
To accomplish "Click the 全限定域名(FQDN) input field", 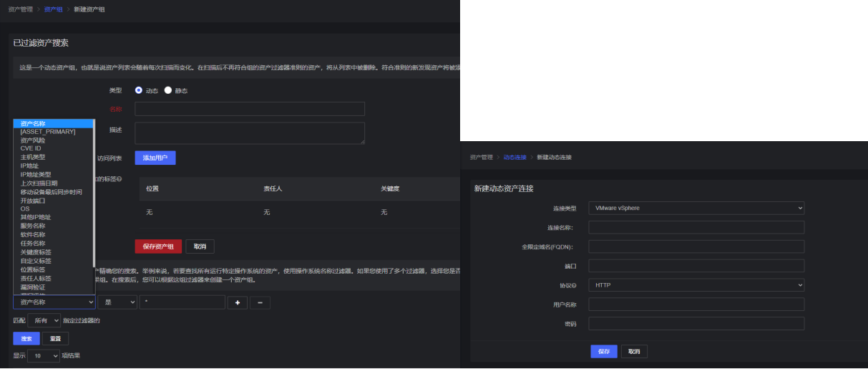I will 696,246.
